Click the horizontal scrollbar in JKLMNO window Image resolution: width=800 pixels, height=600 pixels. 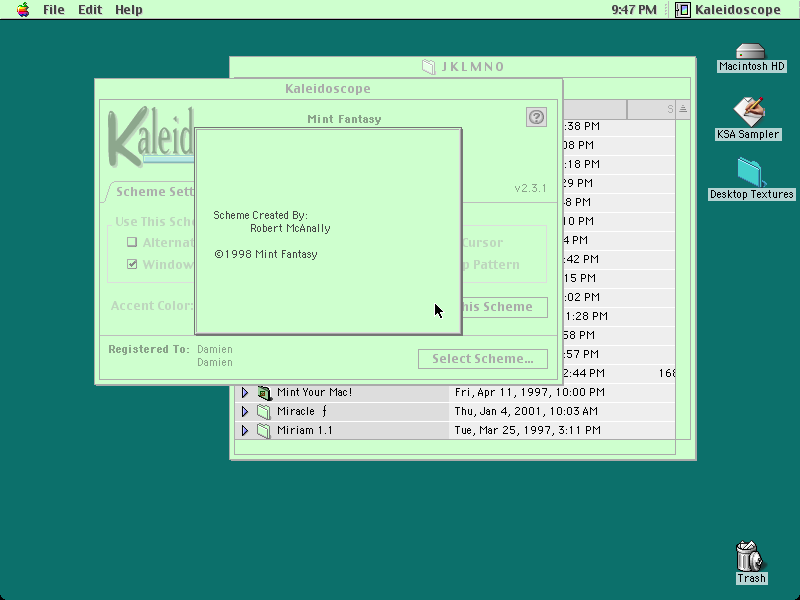coord(455,447)
